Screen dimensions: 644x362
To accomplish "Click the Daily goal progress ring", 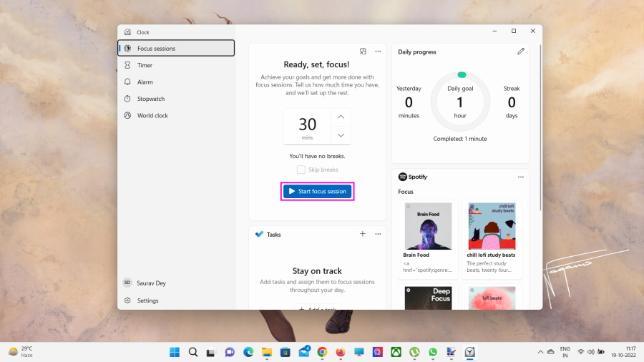I will click(x=460, y=102).
